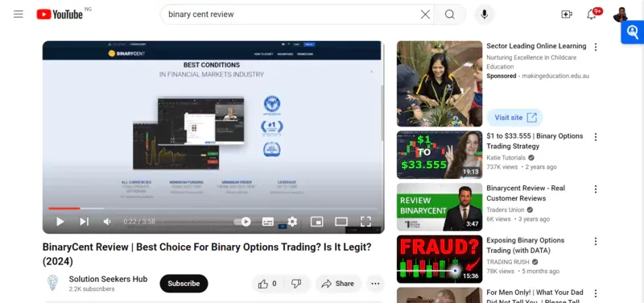Click the blue image search extension icon

pos(633,32)
